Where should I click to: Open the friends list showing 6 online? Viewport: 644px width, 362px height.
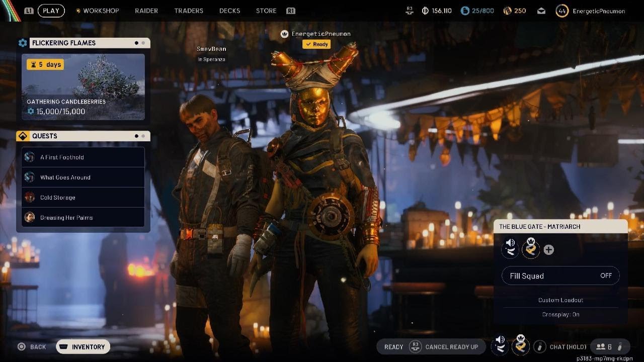(x=609, y=346)
